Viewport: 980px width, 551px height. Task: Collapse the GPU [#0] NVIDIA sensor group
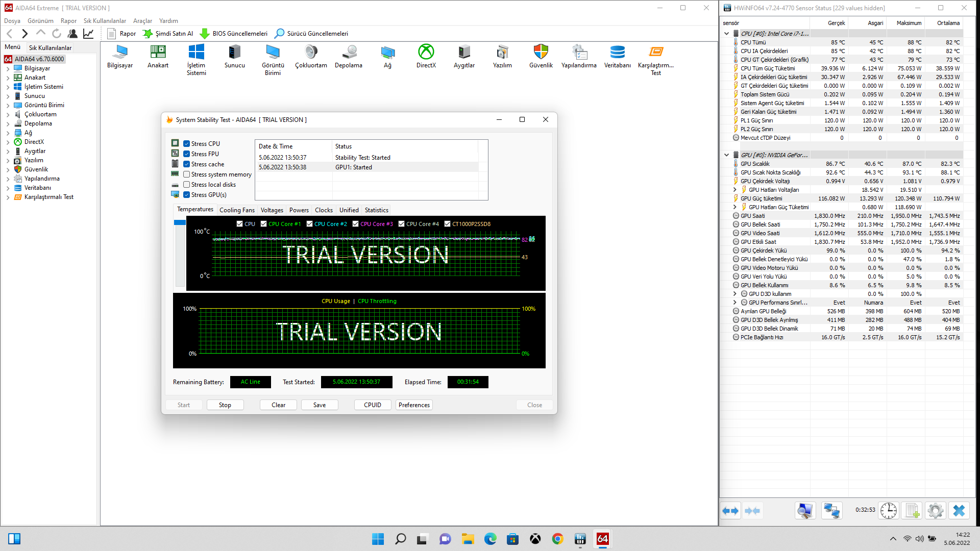726,155
